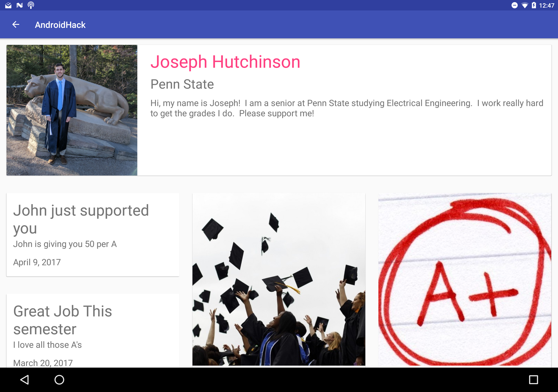Tap the 12:47 clock in status bar
The image size is (558, 392).
tap(547, 5)
